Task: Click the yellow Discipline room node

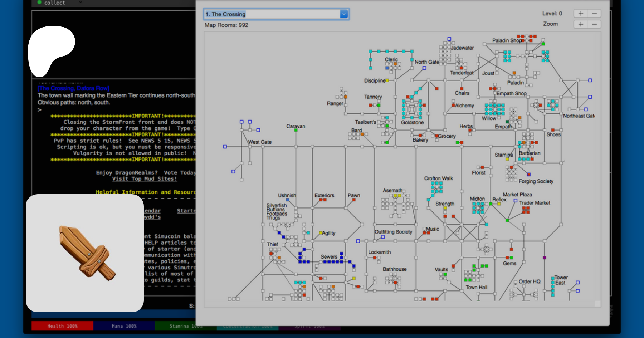Action: [387, 80]
